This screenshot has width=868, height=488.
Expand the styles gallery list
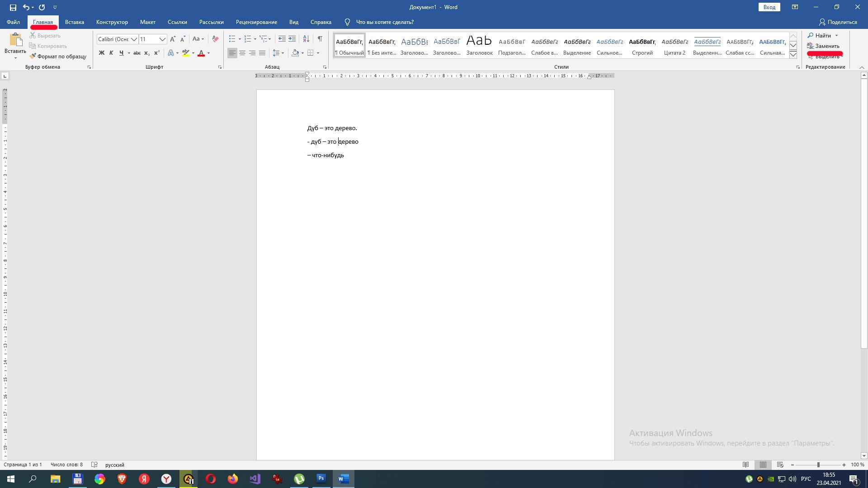point(793,55)
